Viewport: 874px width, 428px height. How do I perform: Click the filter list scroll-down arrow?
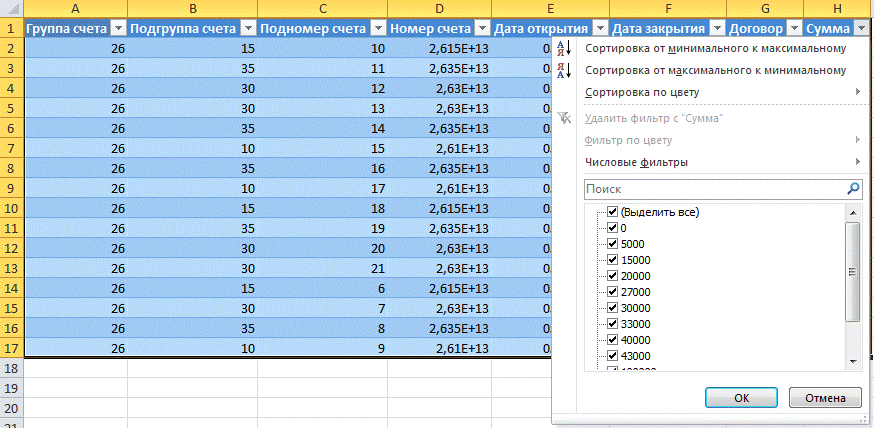853,361
